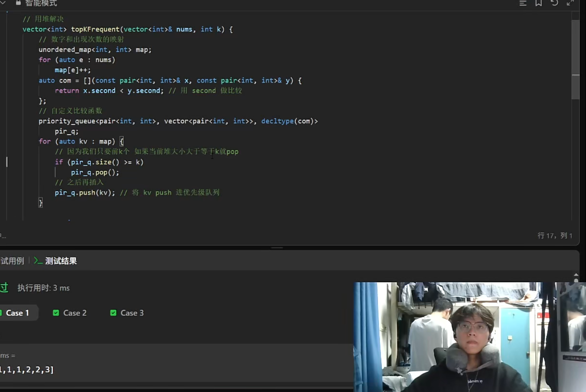Click the pir_q.pop(); code line

click(x=95, y=172)
